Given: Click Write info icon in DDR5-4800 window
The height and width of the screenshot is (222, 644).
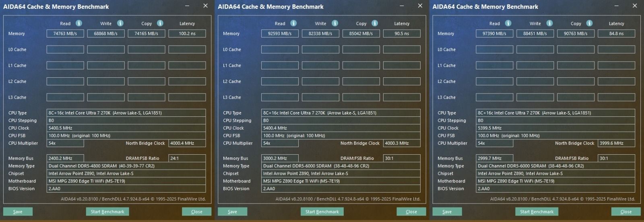Looking at the screenshot, I should 120,23.
